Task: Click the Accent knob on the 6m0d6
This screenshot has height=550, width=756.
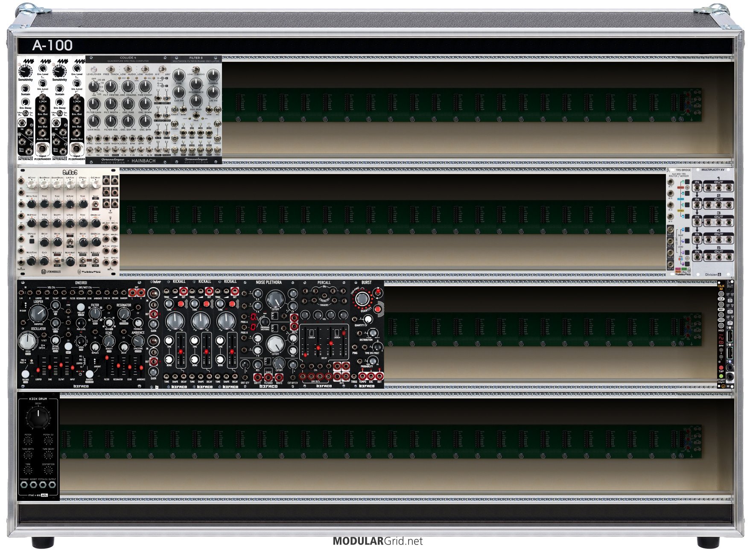Action: (x=32, y=185)
